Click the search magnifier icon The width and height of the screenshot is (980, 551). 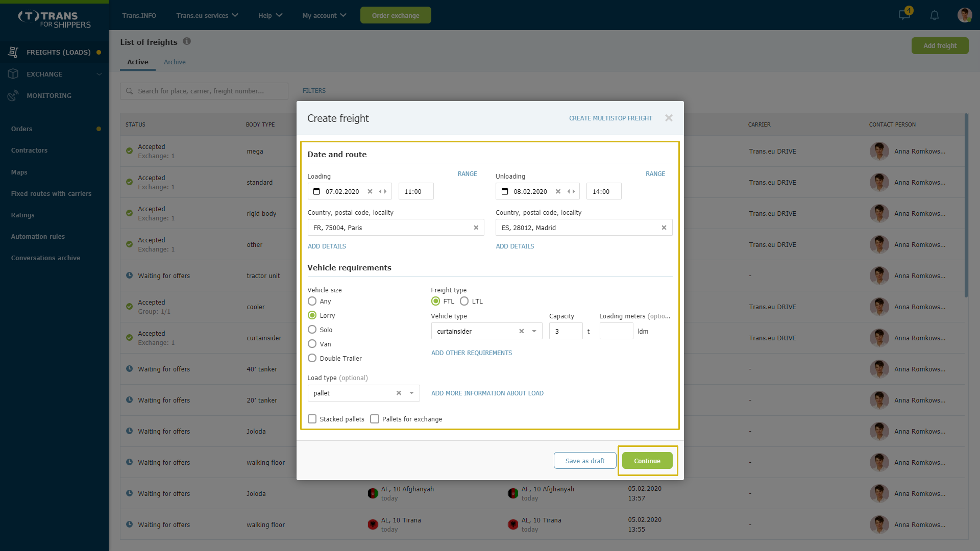click(x=130, y=91)
